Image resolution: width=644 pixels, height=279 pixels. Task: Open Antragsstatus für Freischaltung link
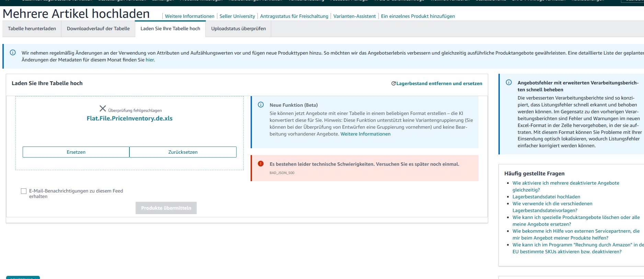click(x=294, y=16)
